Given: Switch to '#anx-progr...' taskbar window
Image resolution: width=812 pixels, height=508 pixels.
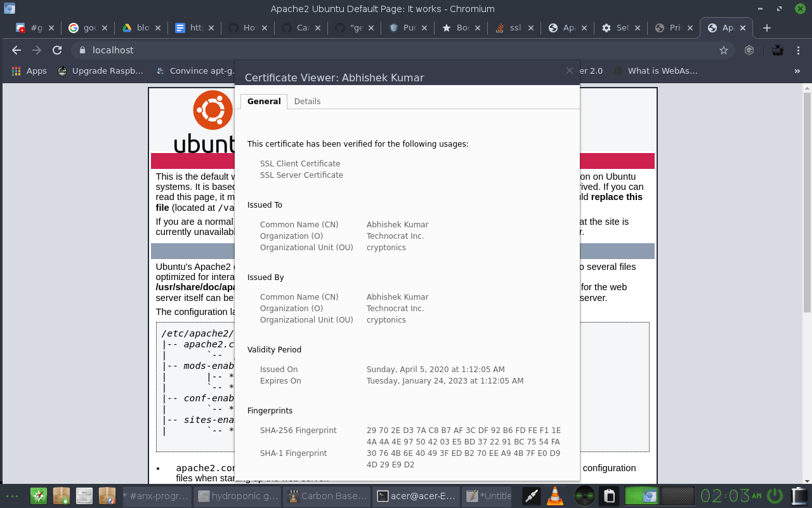Looking at the screenshot, I should click(156, 496).
